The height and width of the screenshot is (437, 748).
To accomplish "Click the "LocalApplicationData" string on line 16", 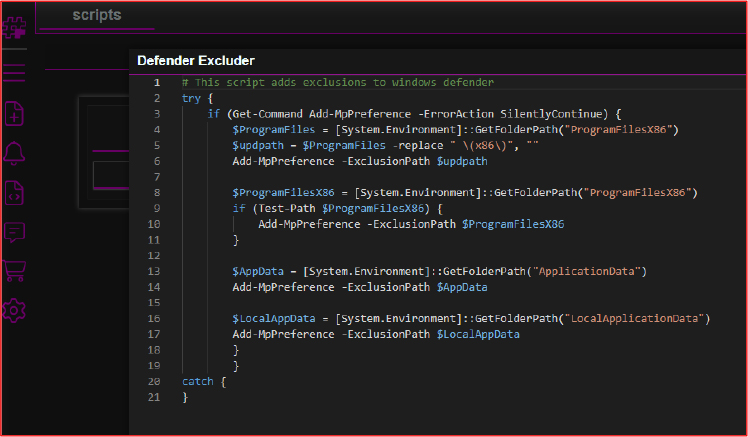I will [634, 318].
